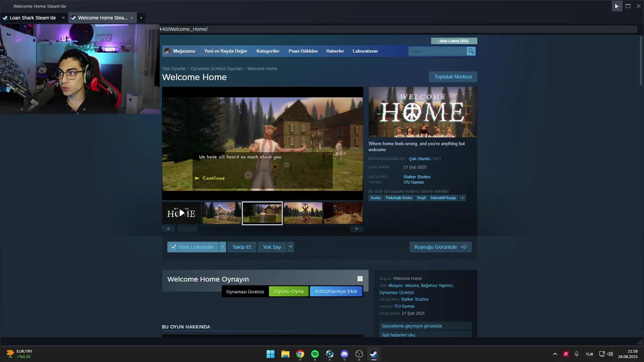Click the Windows platform icon beside Welcome Home Oynayın
The image size is (644, 362).
[360, 279]
